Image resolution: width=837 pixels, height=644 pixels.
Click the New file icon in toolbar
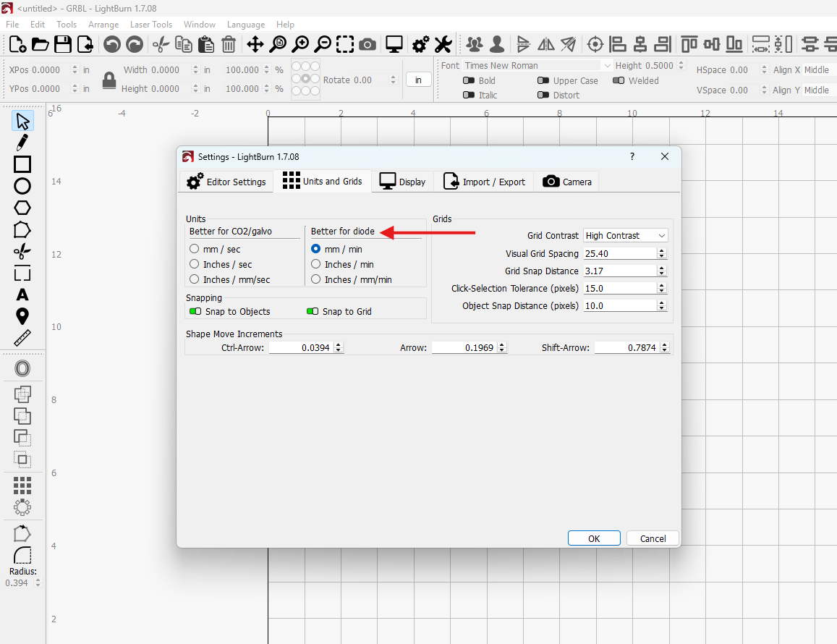tap(17, 44)
